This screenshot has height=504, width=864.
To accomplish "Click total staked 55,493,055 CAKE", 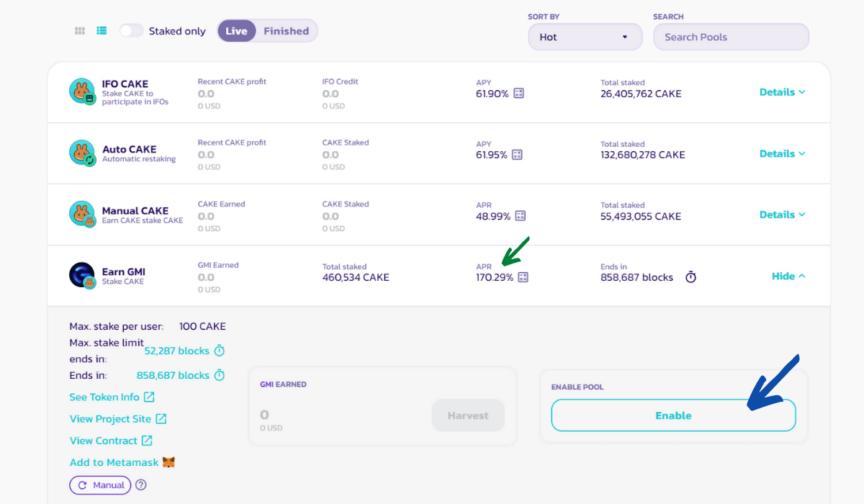I will 641,216.
